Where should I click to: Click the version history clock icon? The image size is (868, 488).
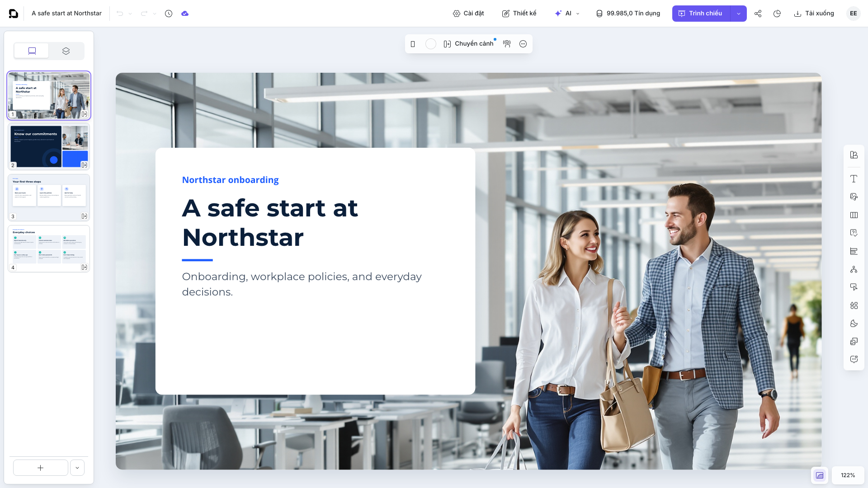pyautogui.click(x=169, y=14)
